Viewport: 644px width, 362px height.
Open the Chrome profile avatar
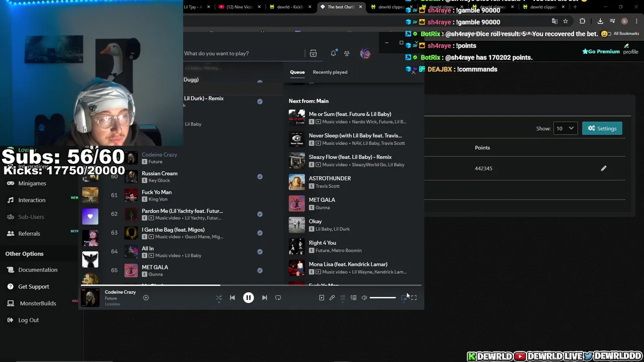[624, 21]
